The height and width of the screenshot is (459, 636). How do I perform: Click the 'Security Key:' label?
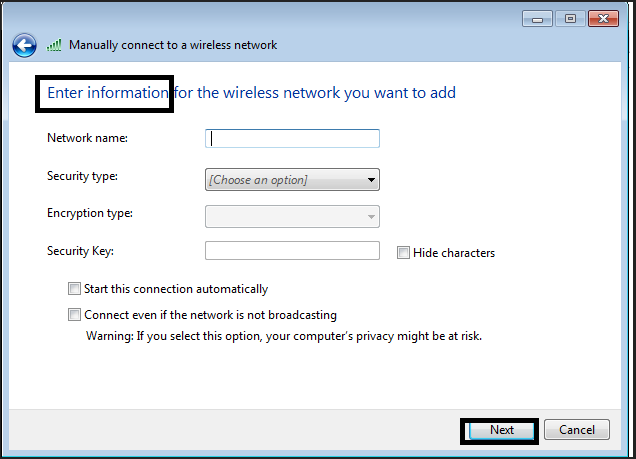(81, 251)
